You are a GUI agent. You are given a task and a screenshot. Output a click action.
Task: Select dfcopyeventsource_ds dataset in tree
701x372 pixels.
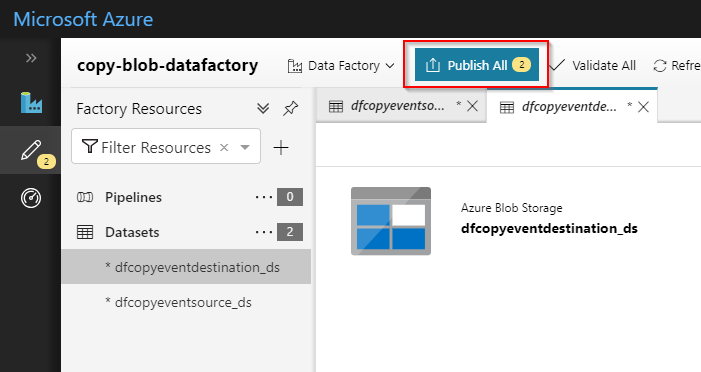click(186, 302)
